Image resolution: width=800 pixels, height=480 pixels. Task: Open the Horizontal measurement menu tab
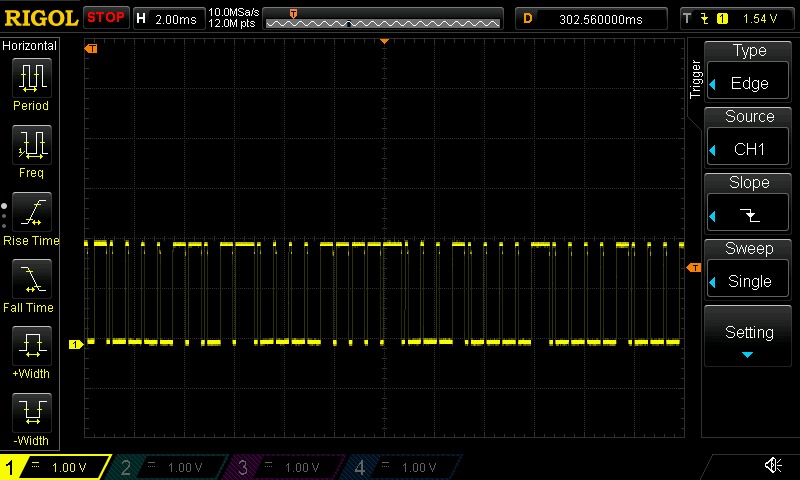click(x=30, y=46)
